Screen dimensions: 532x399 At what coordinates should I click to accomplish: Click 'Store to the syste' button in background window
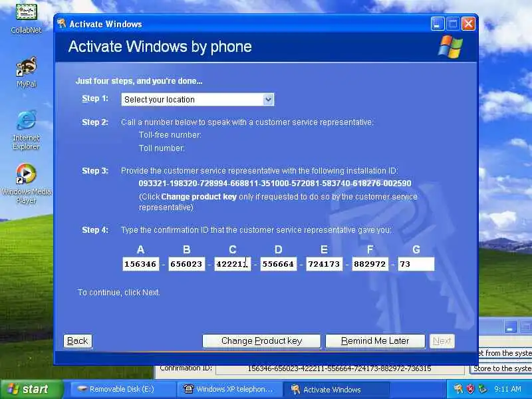click(x=501, y=369)
